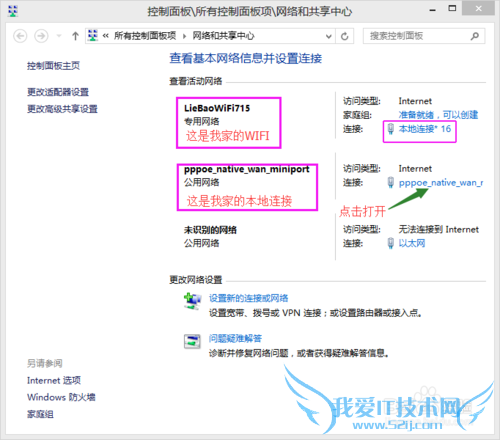This screenshot has width=500, height=440.
Task: Minimize the control panel window
Action: click(x=433, y=10)
